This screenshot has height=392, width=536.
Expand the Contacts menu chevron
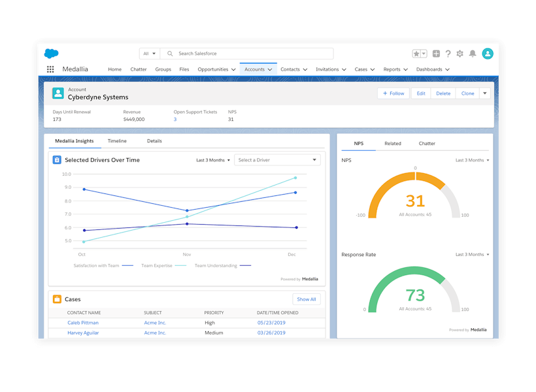pyautogui.click(x=305, y=69)
